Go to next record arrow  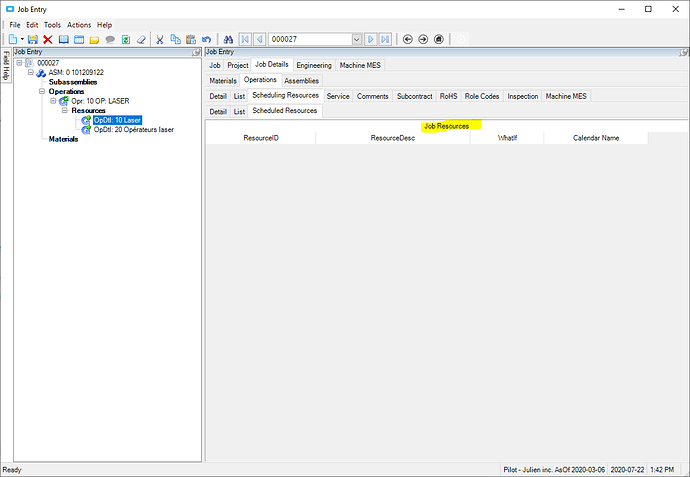pos(371,39)
